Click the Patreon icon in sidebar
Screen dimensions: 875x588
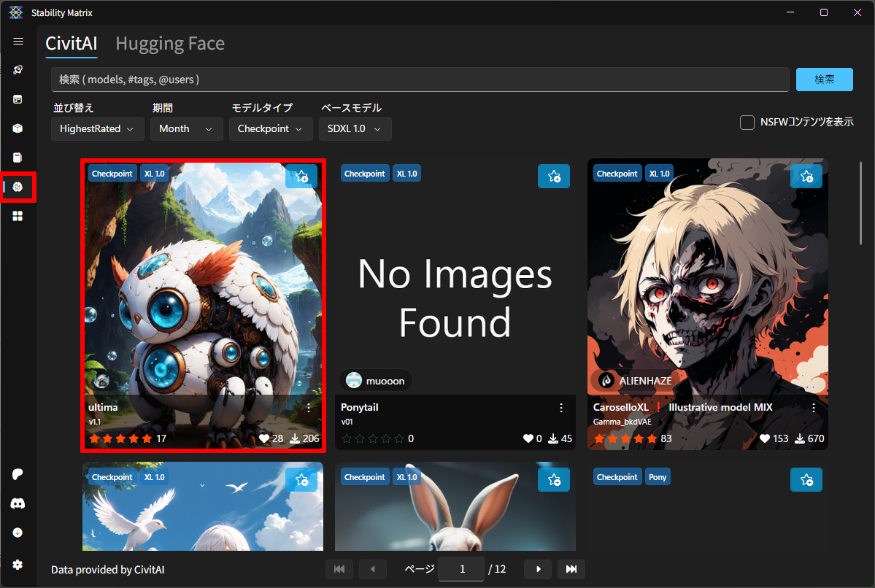pyautogui.click(x=18, y=474)
